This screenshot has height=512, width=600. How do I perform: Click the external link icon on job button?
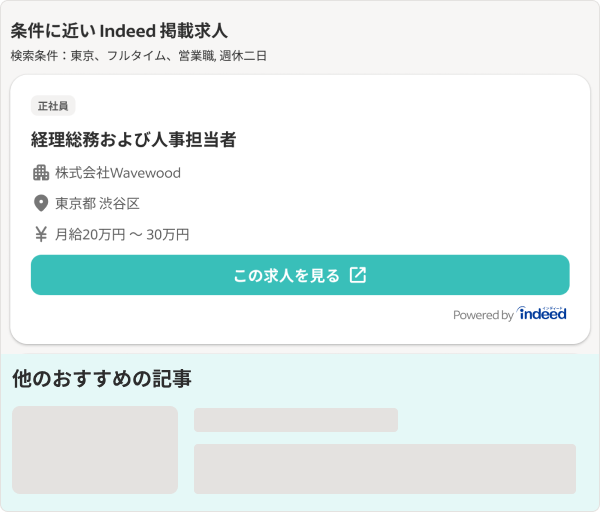358,275
